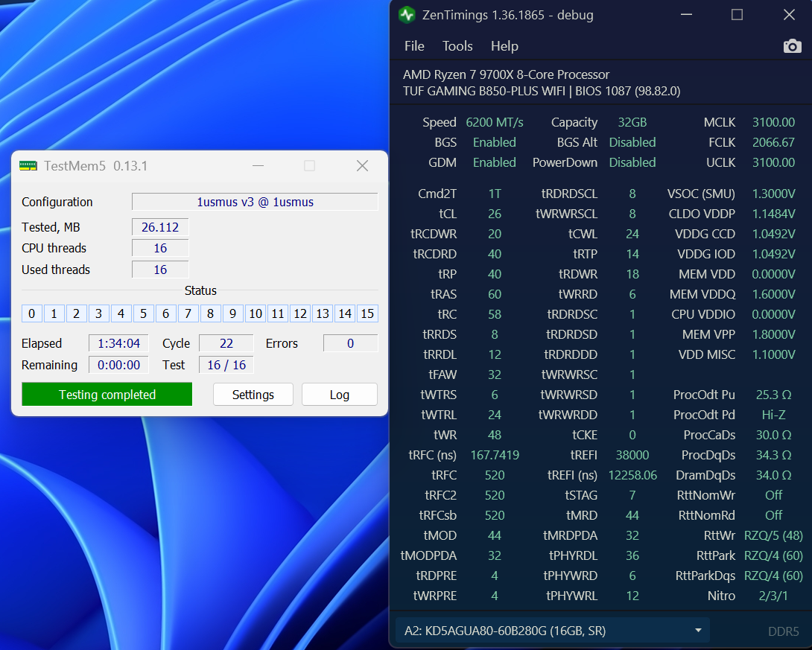
Task: Click thread status box 10
Action: click(x=256, y=313)
